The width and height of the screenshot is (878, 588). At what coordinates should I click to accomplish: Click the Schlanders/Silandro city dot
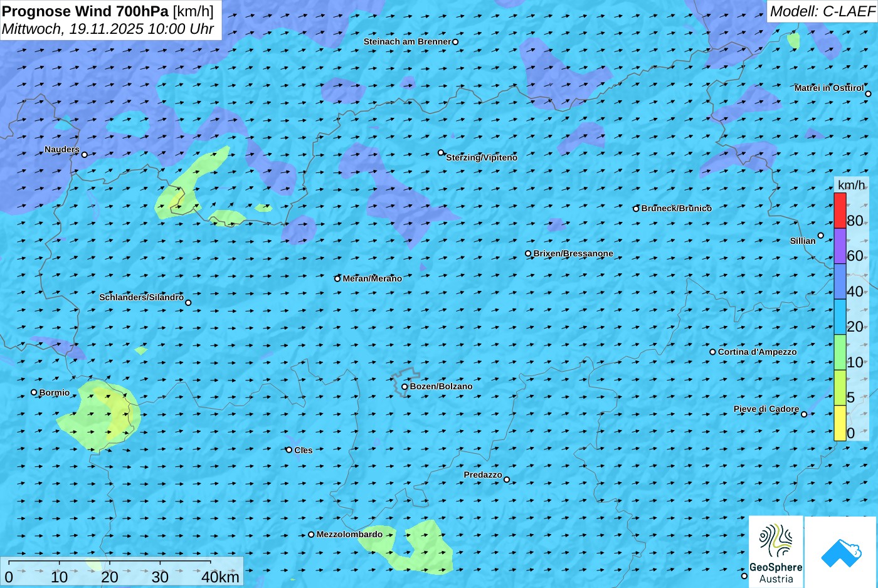tap(188, 303)
